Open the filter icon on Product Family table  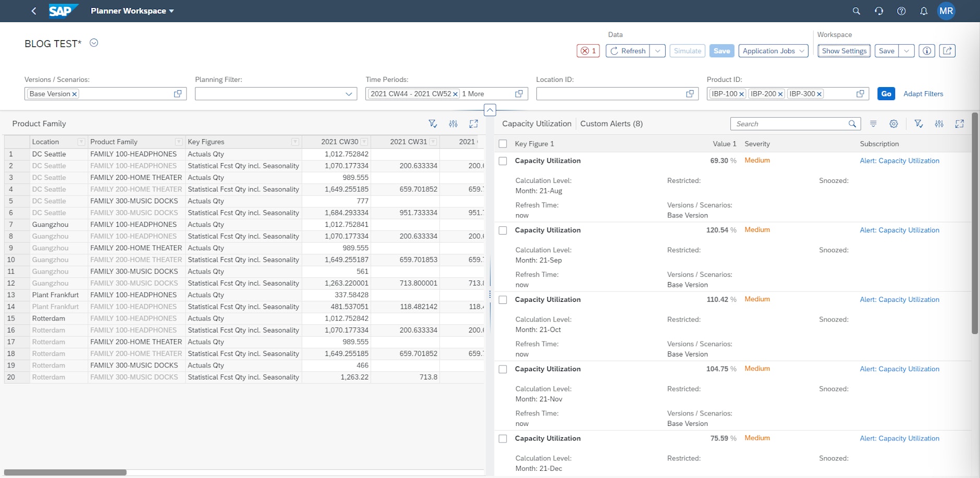click(x=433, y=124)
